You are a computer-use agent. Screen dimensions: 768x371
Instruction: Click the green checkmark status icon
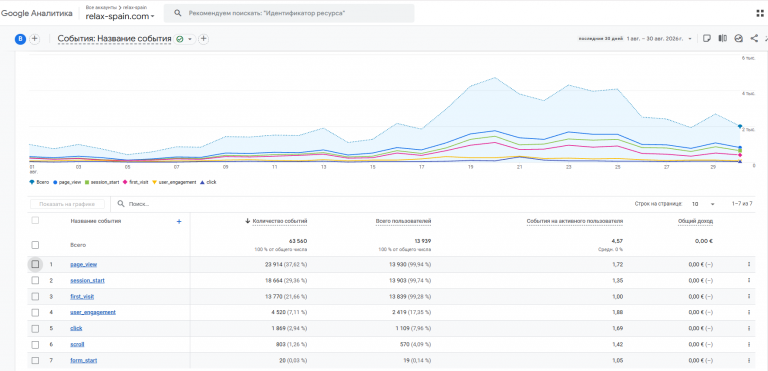point(180,39)
